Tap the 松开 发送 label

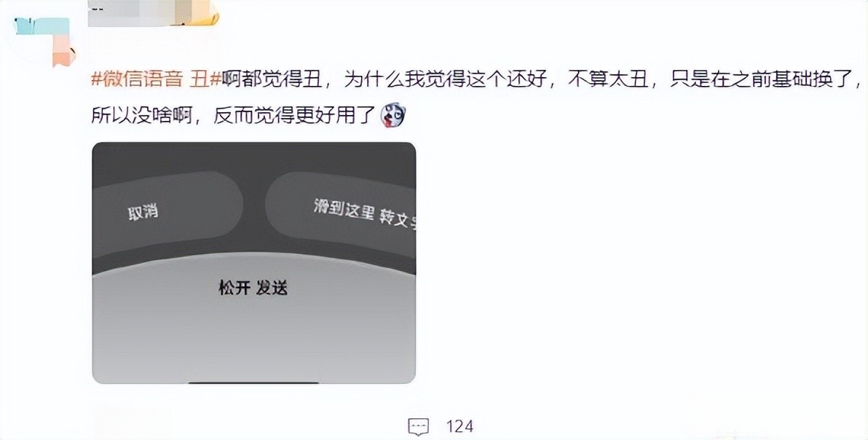coord(253,288)
